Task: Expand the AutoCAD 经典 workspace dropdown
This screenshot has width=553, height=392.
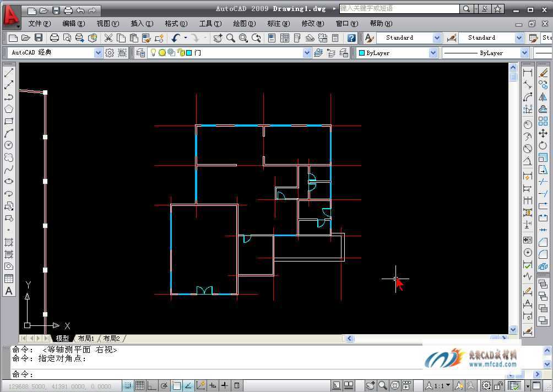Action: point(98,53)
